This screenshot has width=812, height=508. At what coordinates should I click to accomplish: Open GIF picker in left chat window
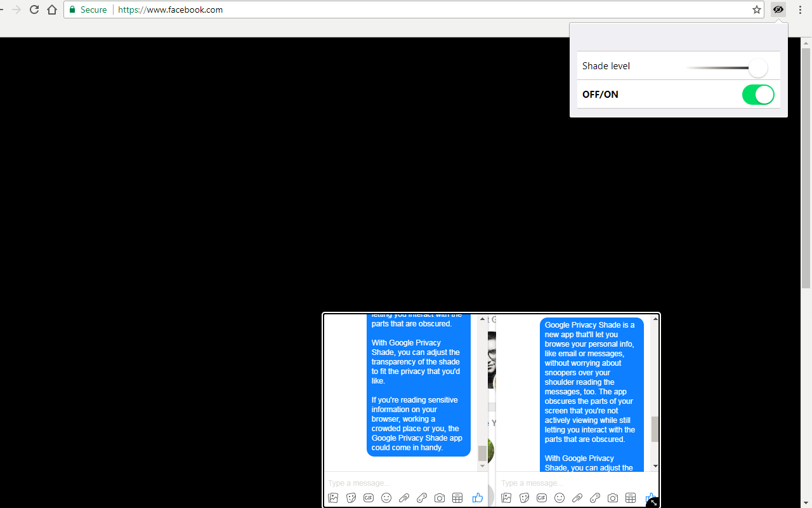(369, 498)
